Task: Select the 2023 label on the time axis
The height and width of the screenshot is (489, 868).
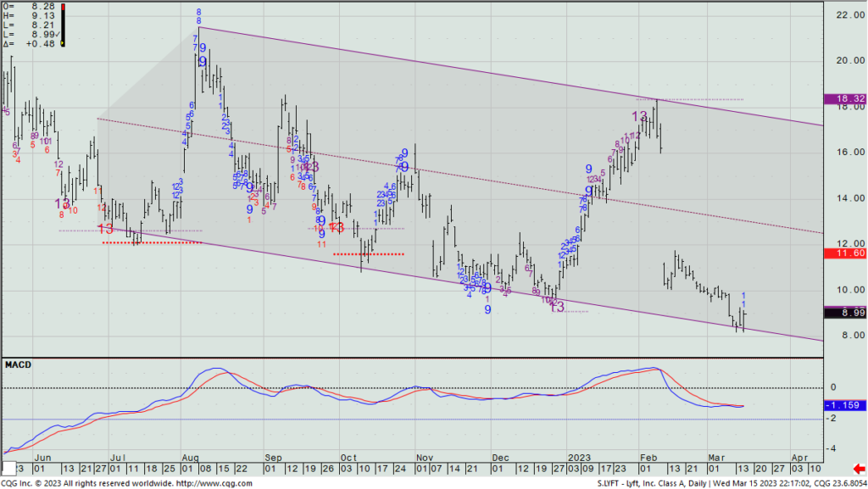Action: 581,456
